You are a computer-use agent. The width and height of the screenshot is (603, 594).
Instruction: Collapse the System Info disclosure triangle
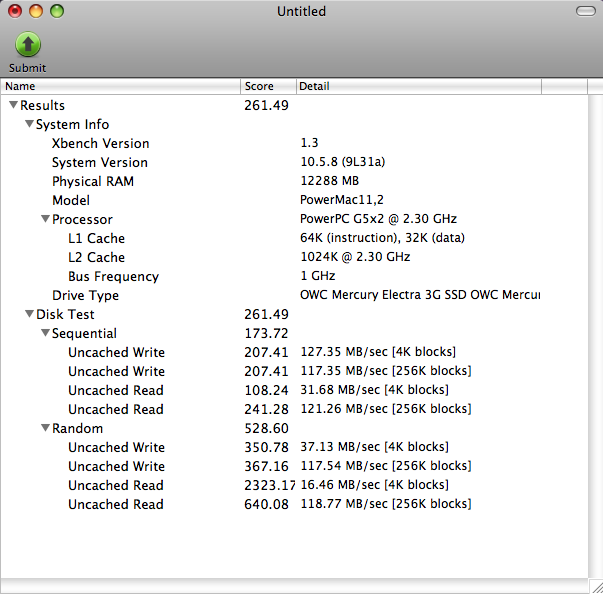29,124
